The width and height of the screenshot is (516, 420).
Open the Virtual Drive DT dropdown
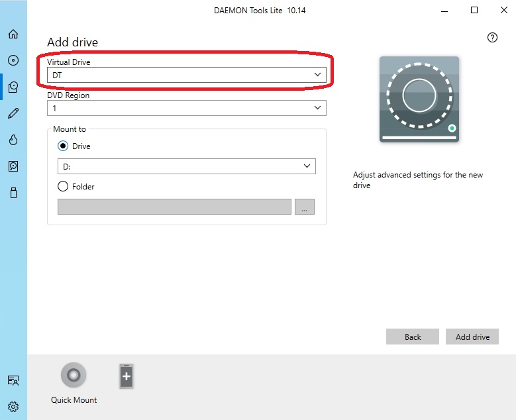pyautogui.click(x=187, y=75)
